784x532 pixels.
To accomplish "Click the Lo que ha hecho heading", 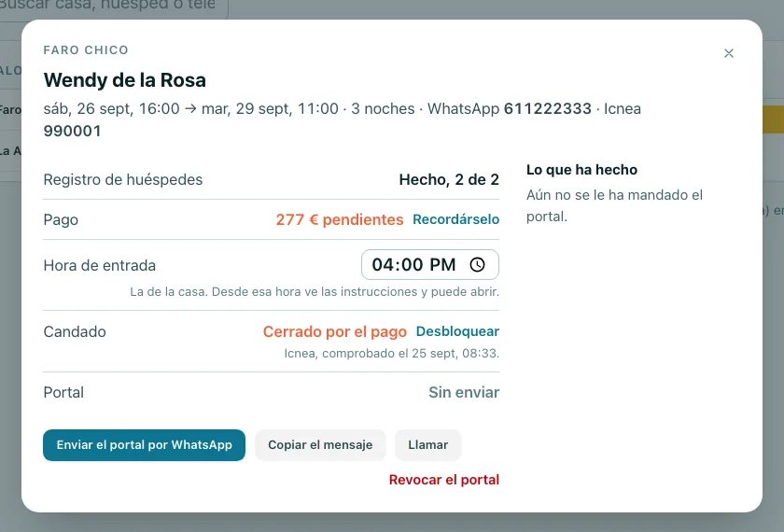I will (x=581, y=170).
